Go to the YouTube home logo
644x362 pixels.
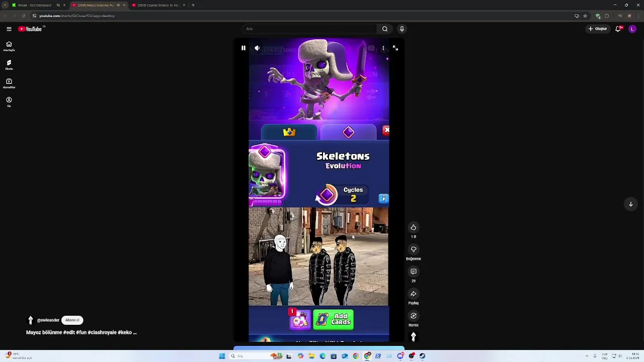[x=30, y=29]
